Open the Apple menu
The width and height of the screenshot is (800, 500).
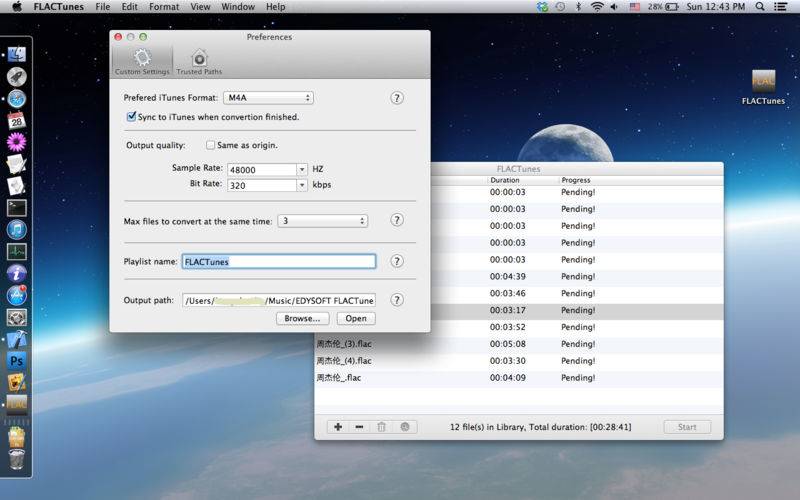click(x=16, y=7)
